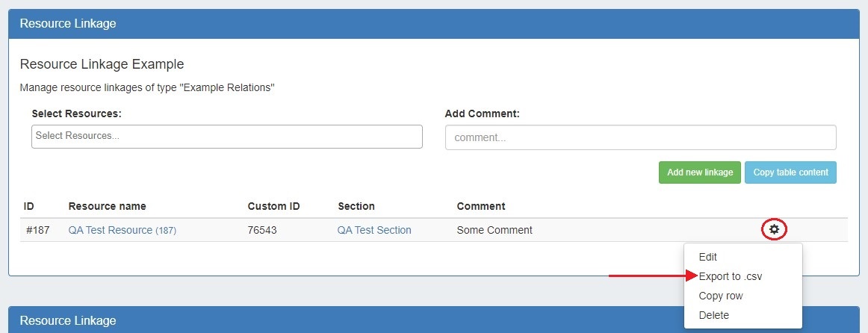This screenshot has height=333, width=868.
Task: Click the Some Comment cell text
Action: [495, 230]
